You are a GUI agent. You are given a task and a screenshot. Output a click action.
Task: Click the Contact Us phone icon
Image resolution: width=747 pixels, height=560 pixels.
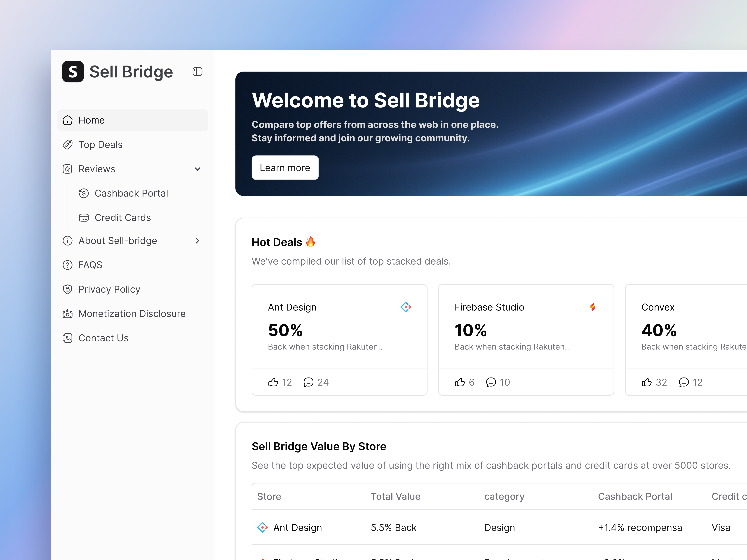pyautogui.click(x=68, y=338)
